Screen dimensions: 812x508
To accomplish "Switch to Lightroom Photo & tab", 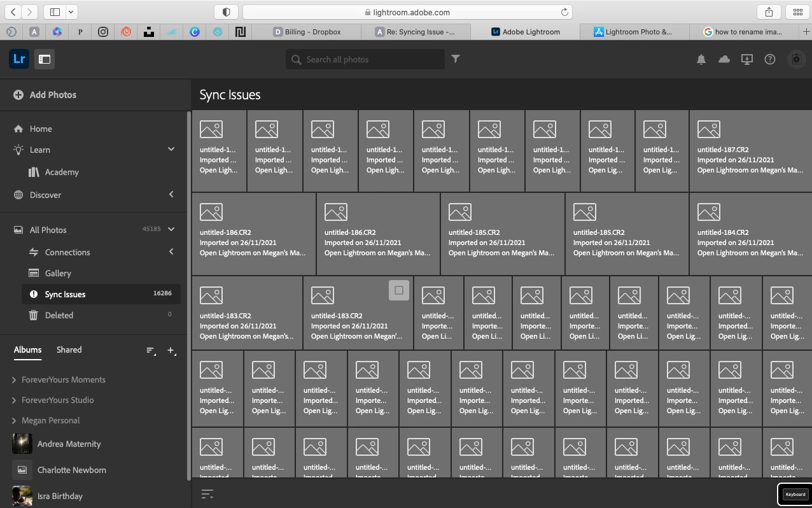I will pos(634,31).
